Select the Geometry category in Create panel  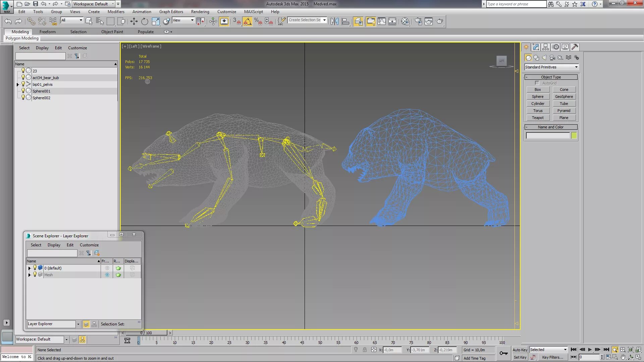(529, 57)
